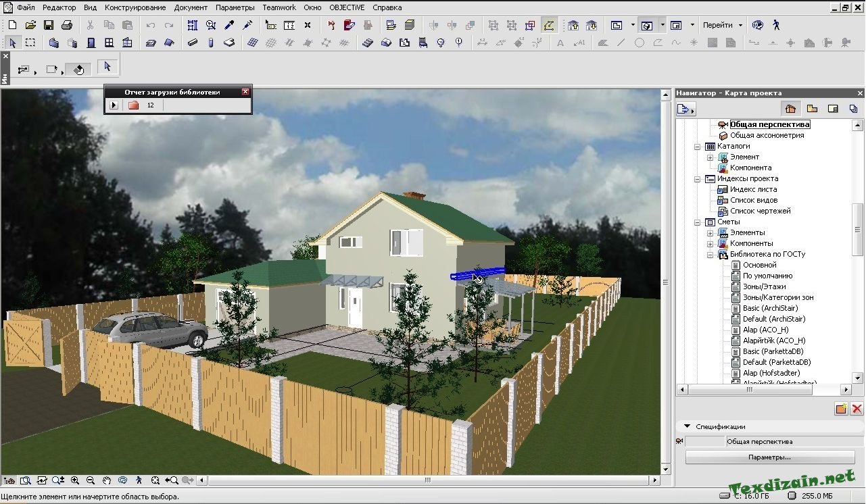The width and height of the screenshot is (866, 504).
Task: Select the Column tool icon
Action: coord(211,43)
